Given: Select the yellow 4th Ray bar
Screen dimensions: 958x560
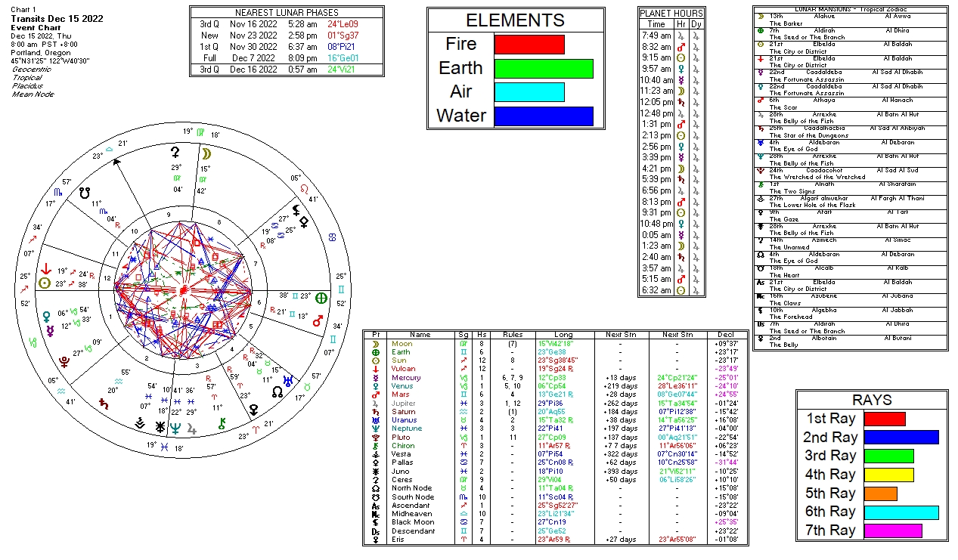Looking at the screenshot, I should point(889,475).
